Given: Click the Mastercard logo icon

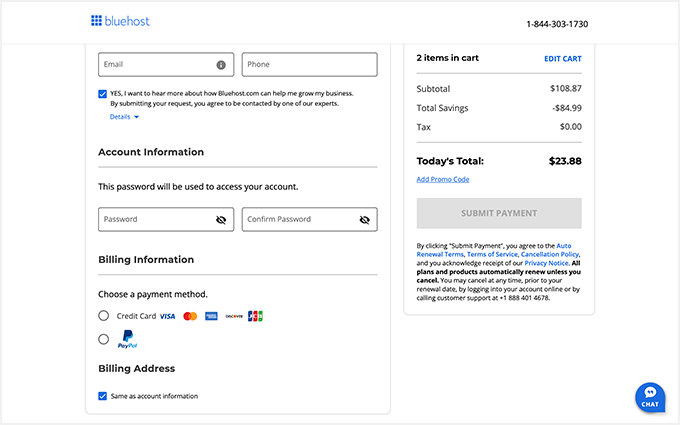Looking at the screenshot, I should click(x=190, y=316).
